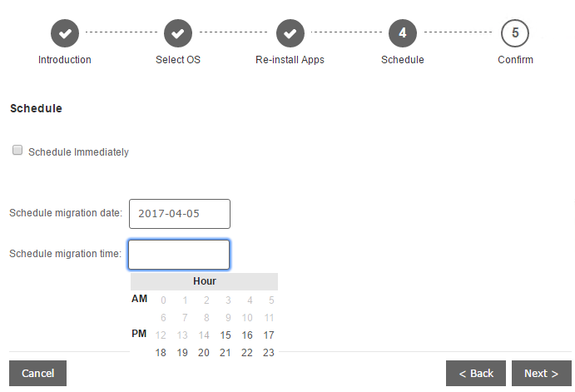The image size is (575, 392).
Task: Go back with the Back button
Action: pos(476,374)
